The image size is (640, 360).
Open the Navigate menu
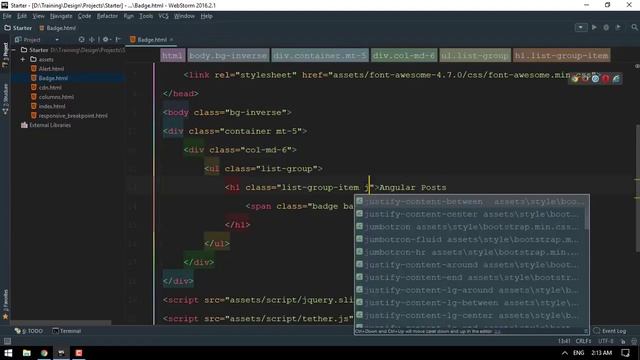(61, 16)
